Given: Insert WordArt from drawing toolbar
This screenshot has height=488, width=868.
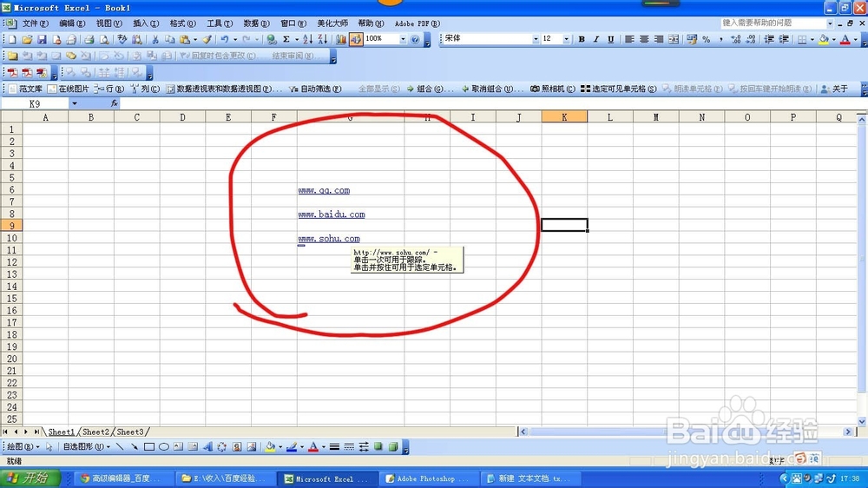Looking at the screenshot, I should (x=207, y=447).
